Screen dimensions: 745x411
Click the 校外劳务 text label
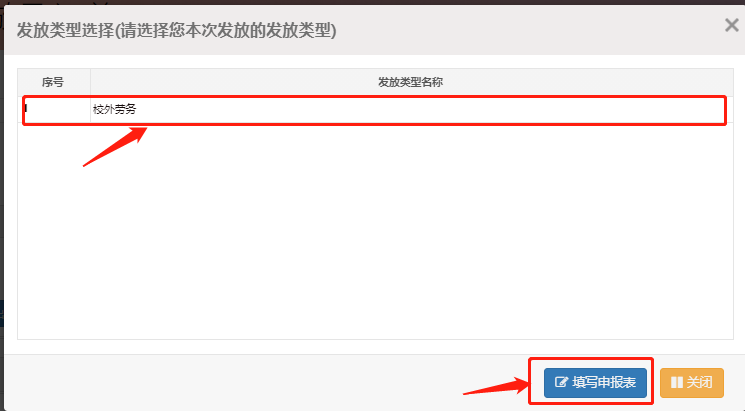(115, 109)
